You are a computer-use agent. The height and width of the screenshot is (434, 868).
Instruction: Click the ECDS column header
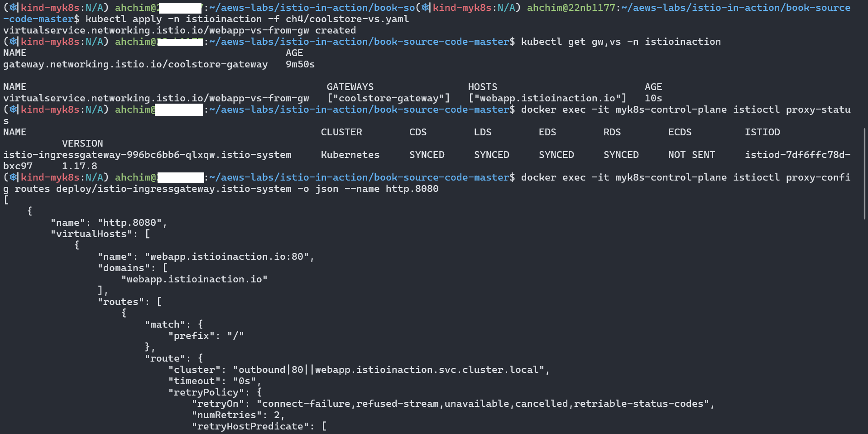click(x=680, y=132)
